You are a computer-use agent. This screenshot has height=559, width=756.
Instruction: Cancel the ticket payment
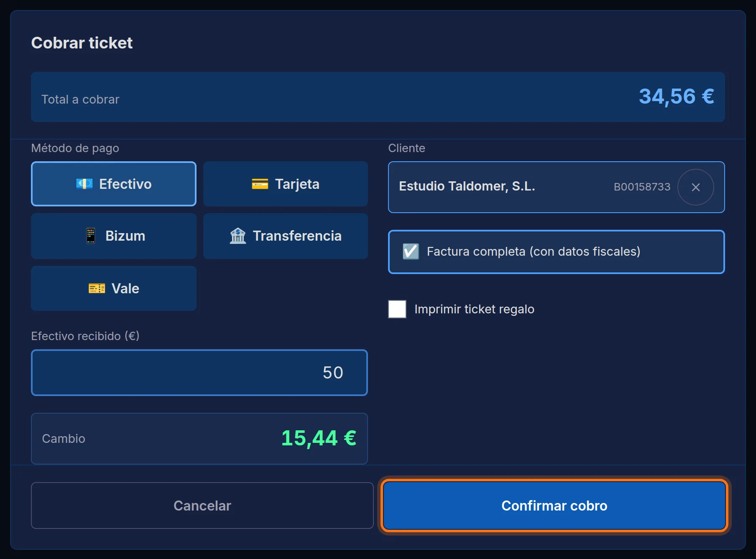[x=202, y=506]
